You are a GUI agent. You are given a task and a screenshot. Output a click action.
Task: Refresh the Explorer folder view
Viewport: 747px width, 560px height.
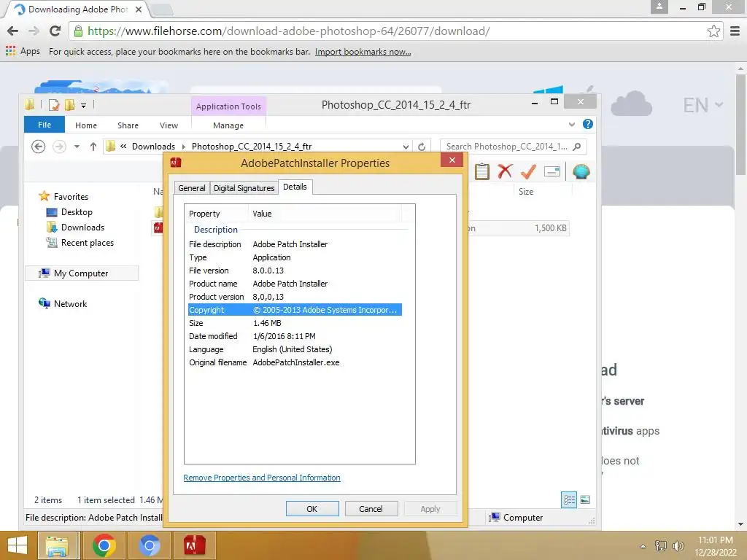pos(422,147)
